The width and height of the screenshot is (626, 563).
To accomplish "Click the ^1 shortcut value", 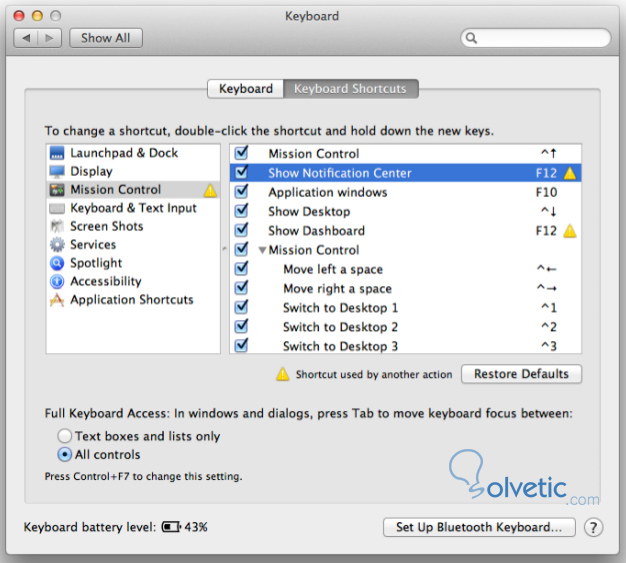I will (x=549, y=308).
